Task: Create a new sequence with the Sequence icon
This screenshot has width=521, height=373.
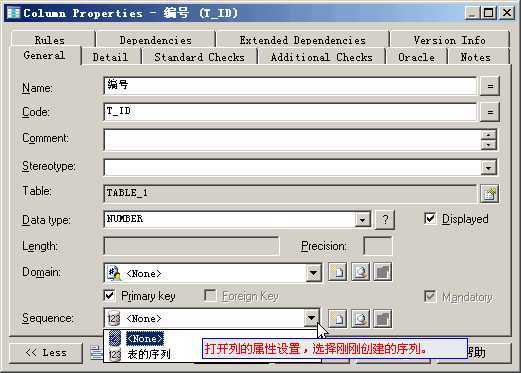Action: click(x=337, y=319)
